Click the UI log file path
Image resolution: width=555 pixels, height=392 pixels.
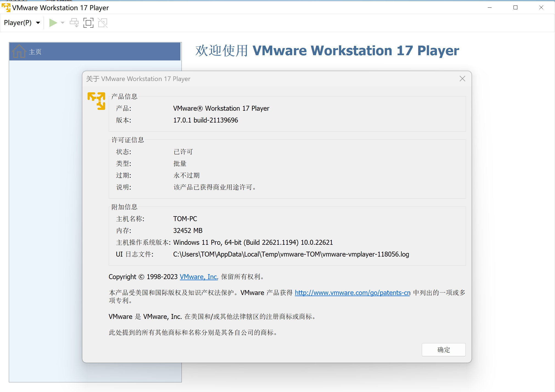(291, 254)
